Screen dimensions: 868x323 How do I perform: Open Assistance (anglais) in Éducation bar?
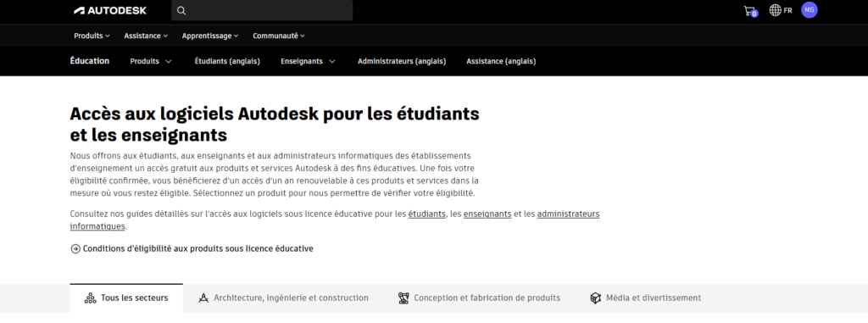pos(501,62)
